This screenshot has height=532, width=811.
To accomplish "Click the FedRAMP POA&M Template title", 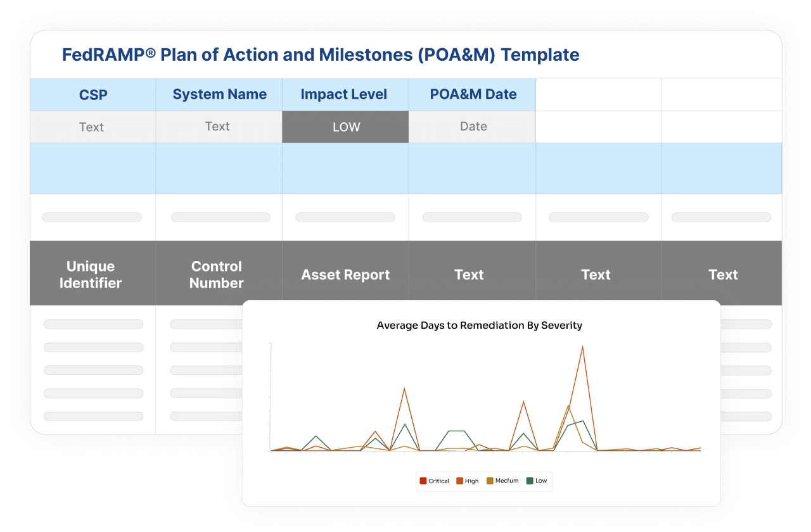I will 321,55.
